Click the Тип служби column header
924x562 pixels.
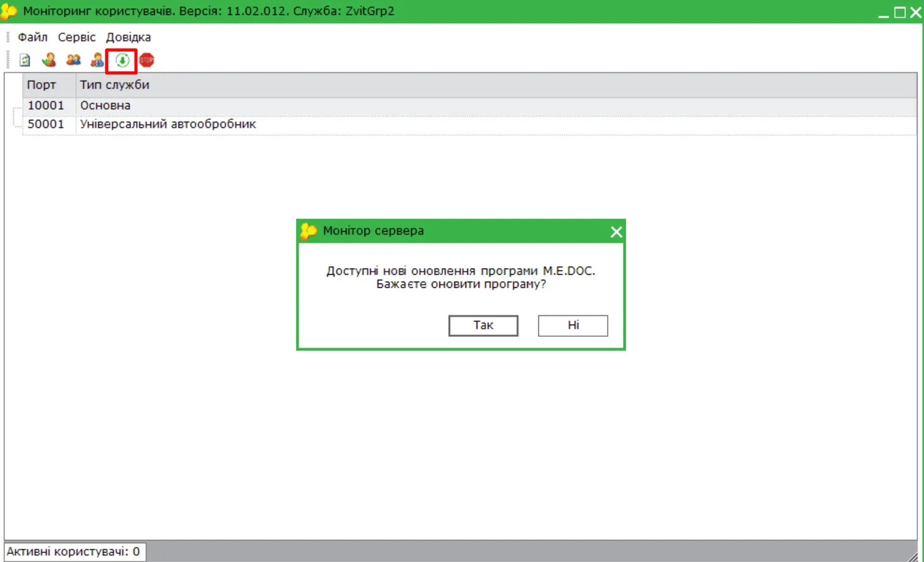point(496,85)
